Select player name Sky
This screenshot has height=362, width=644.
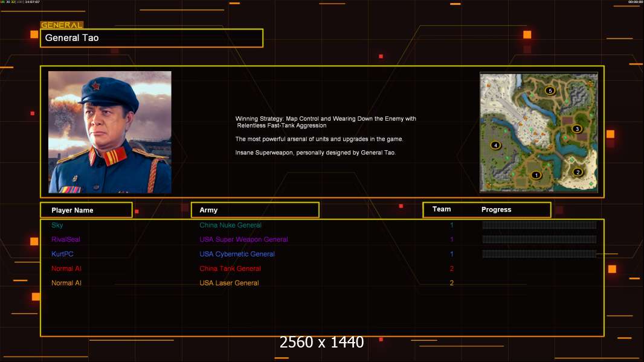(x=57, y=225)
